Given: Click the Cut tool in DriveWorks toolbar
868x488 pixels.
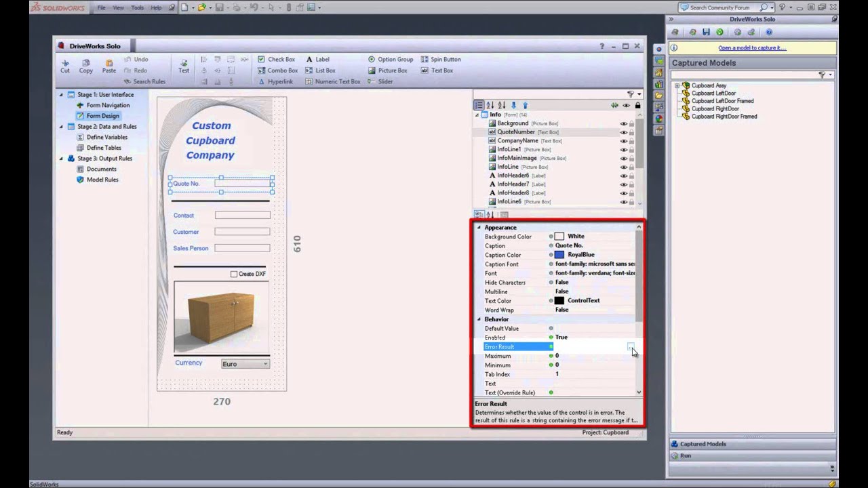Looking at the screenshot, I should pos(65,66).
